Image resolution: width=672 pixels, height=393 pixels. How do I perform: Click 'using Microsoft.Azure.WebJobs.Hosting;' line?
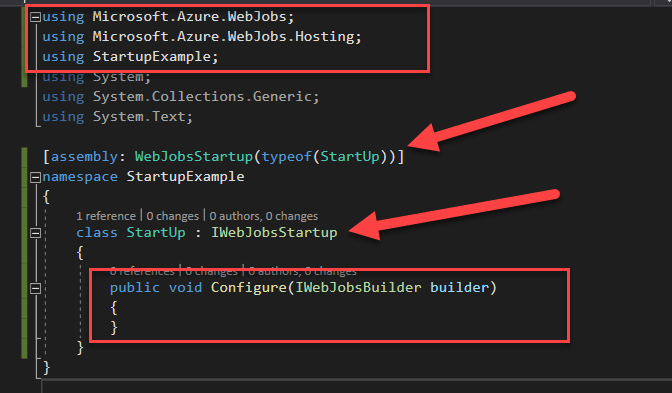coord(202,36)
